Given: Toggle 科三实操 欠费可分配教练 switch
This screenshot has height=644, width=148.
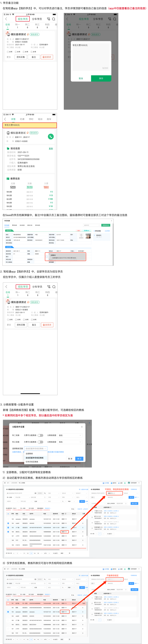Looking at the screenshot, I should (x=40, y=442).
